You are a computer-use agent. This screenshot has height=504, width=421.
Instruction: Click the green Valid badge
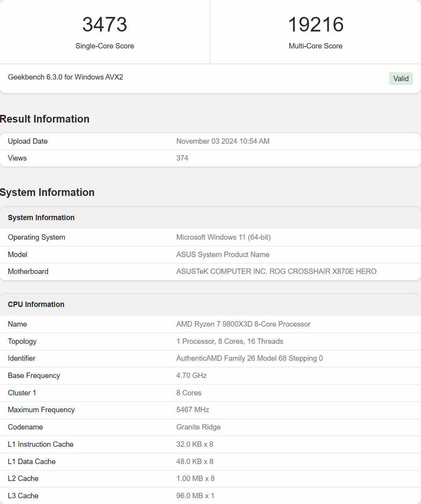click(x=401, y=78)
